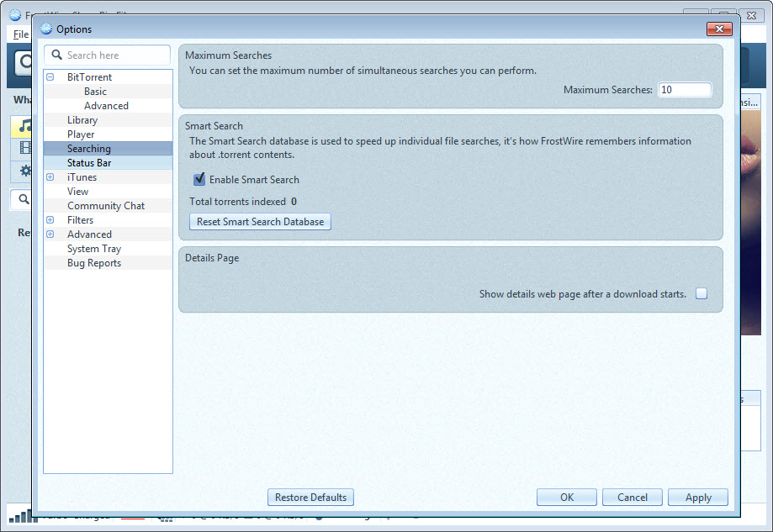Image resolution: width=773 pixels, height=532 pixels.
Task: Select the film strip video icon in main window
Action: (x=25, y=147)
